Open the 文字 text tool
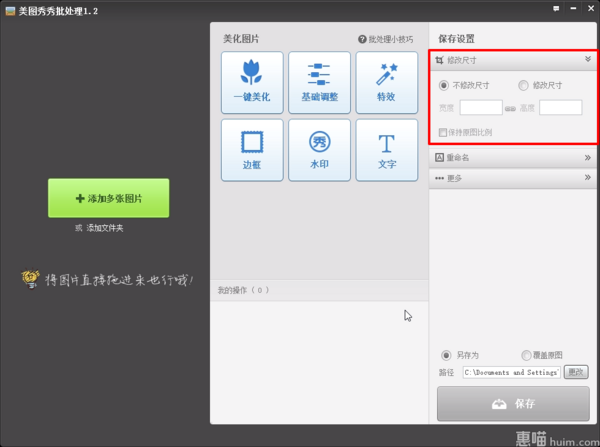Image resolution: width=600 pixels, height=447 pixels. coord(386,150)
